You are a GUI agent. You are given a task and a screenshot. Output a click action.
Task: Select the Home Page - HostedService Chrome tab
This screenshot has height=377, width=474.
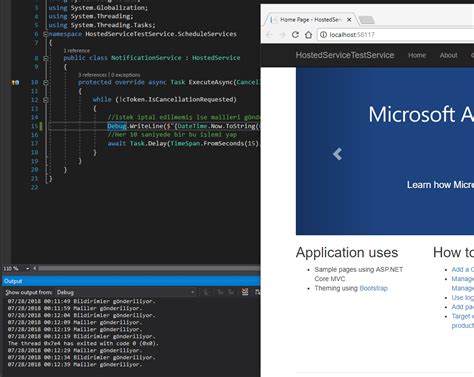(x=311, y=20)
